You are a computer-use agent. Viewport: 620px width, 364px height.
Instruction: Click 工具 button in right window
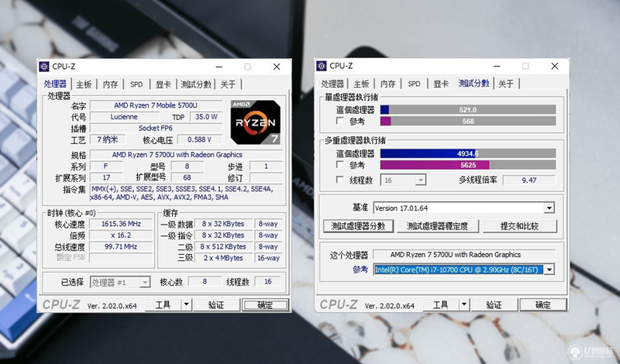441,304
